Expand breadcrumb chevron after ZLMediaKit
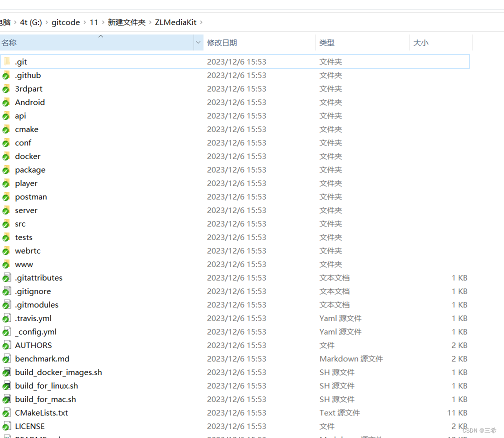Viewport: 504px width, 438px height. coord(201,22)
